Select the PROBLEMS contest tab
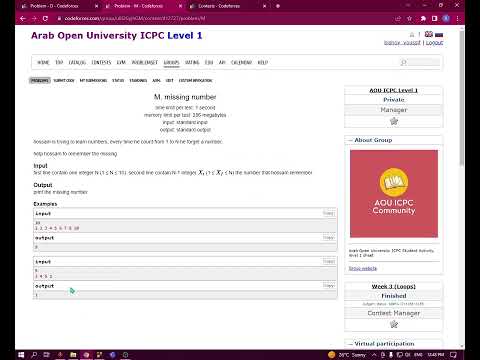 pyautogui.click(x=40, y=80)
